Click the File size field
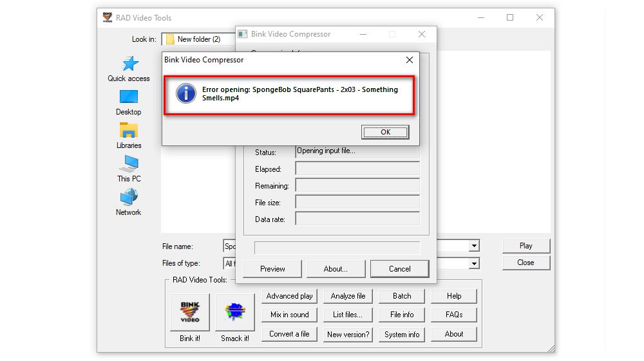644x361 pixels. (357, 202)
